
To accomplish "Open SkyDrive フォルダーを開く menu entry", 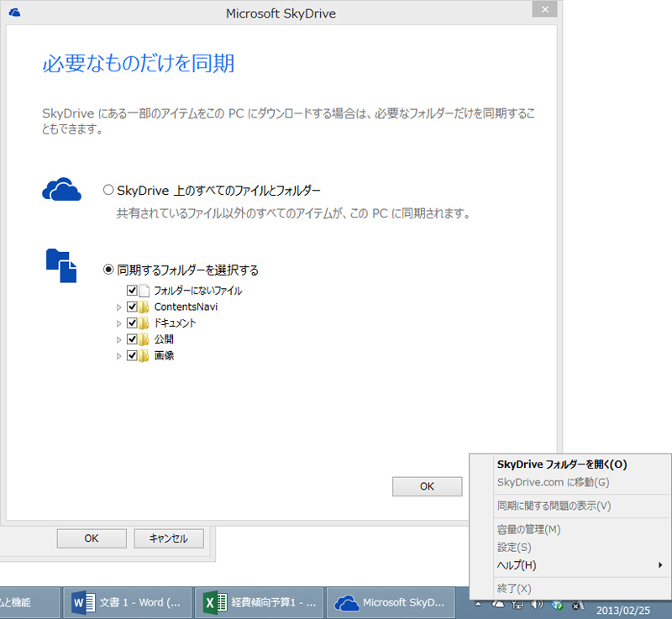I will click(x=562, y=464).
